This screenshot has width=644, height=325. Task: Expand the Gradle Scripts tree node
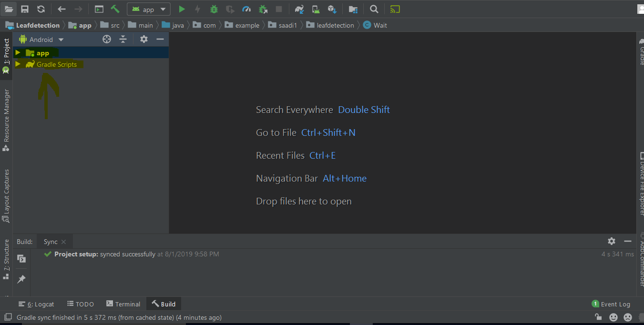(x=18, y=64)
